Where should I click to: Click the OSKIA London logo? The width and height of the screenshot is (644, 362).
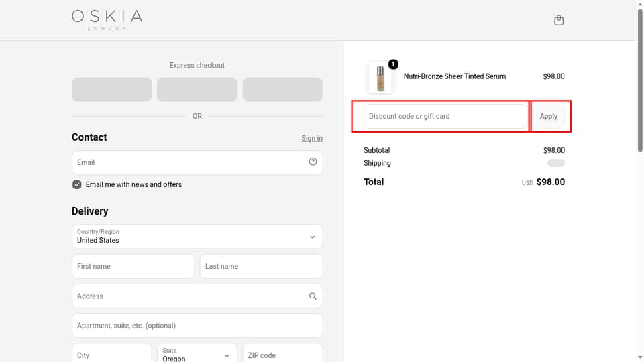[107, 20]
